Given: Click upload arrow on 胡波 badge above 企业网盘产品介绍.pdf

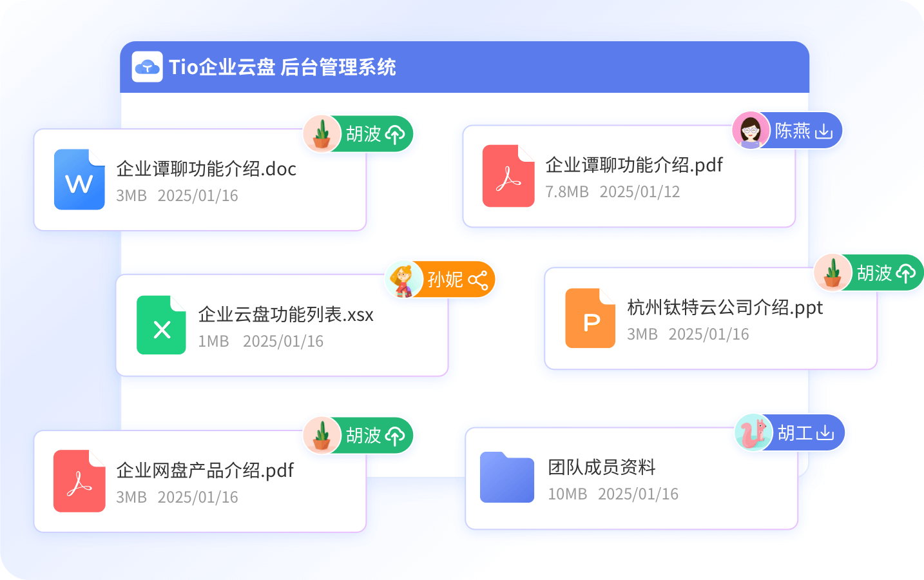Looking at the screenshot, I should click(394, 436).
